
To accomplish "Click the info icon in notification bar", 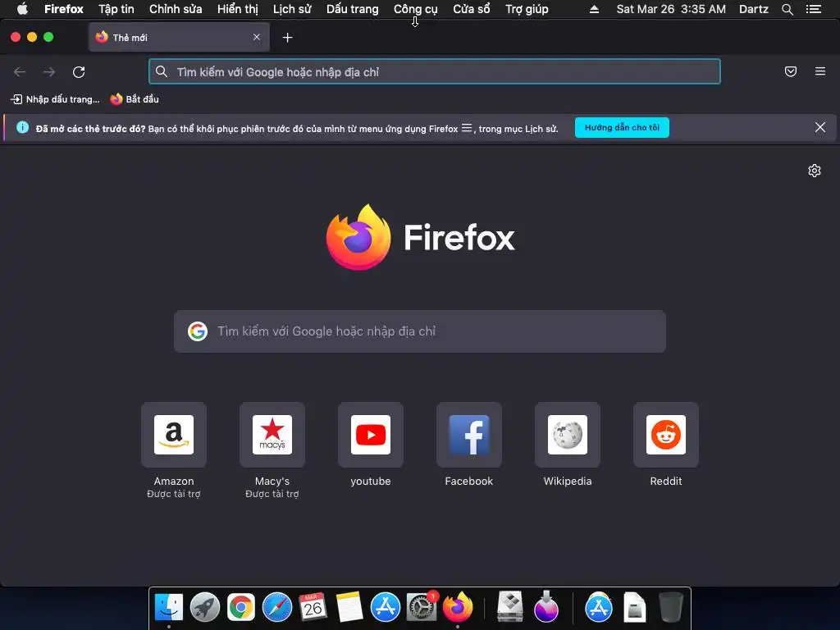I will click(x=22, y=127).
